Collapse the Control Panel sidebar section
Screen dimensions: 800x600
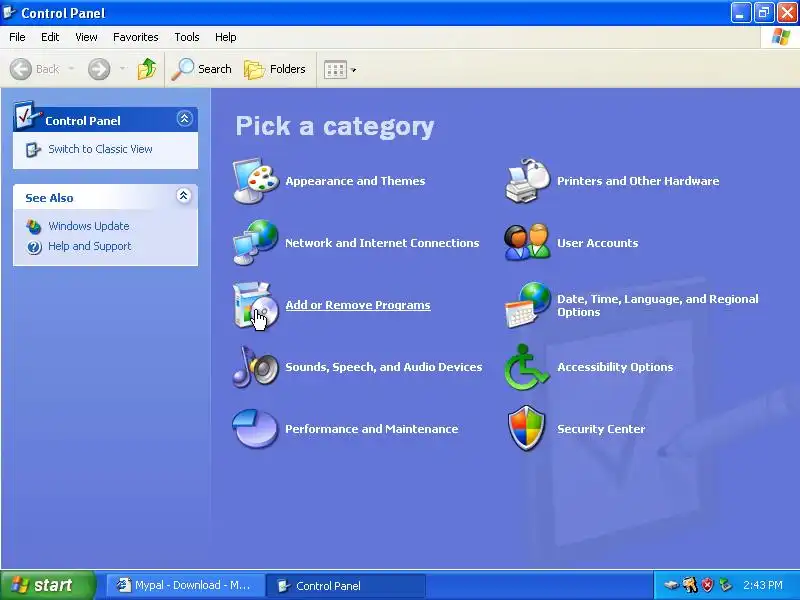point(184,119)
